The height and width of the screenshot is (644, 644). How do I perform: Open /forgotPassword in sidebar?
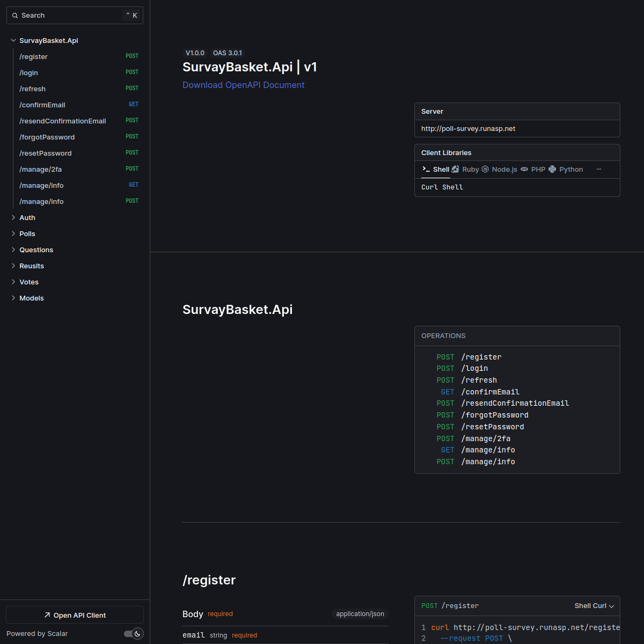(78, 137)
